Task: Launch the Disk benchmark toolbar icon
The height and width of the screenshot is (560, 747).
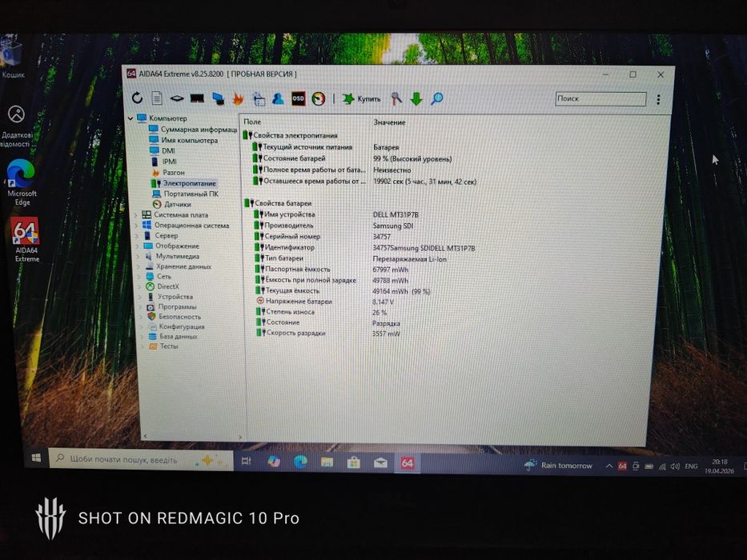Action: pos(177,98)
